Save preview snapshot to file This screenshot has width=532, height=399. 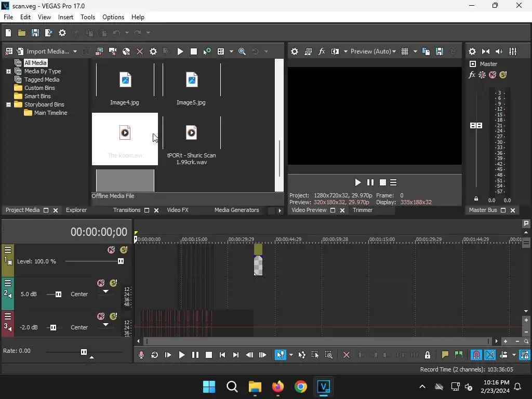[x=440, y=51]
